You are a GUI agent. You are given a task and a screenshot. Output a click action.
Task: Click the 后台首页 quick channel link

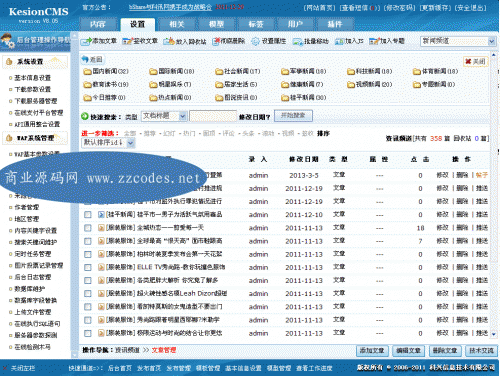tap(120, 369)
